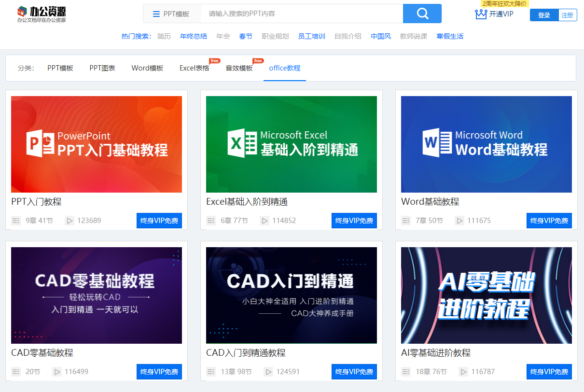Click the play count icon under Word基础教程
The image size is (584, 392).
(x=459, y=221)
